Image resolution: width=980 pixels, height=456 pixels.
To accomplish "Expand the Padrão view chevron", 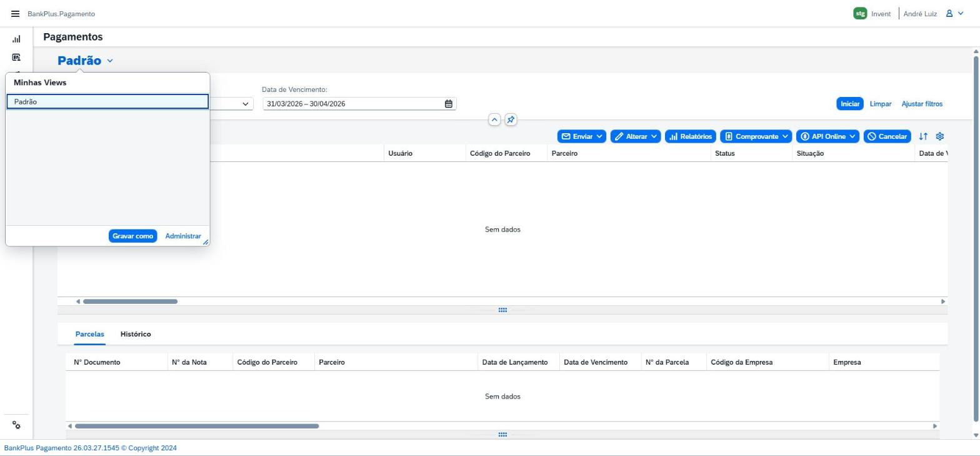I will (110, 61).
